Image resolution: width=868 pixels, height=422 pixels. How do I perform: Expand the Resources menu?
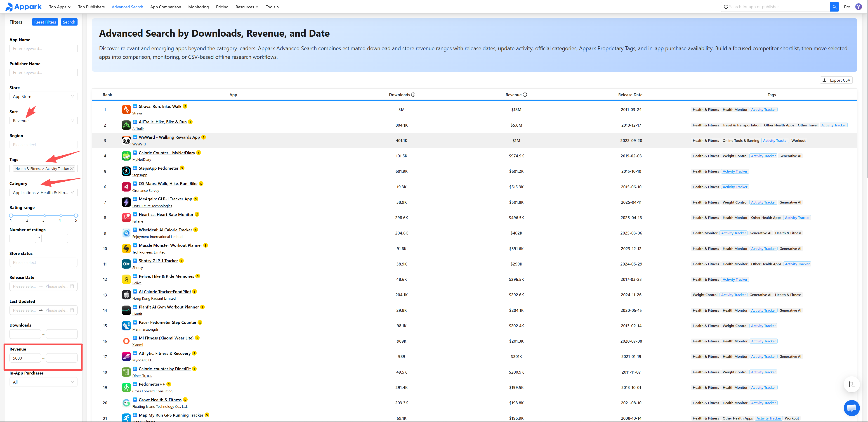pos(247,7)
